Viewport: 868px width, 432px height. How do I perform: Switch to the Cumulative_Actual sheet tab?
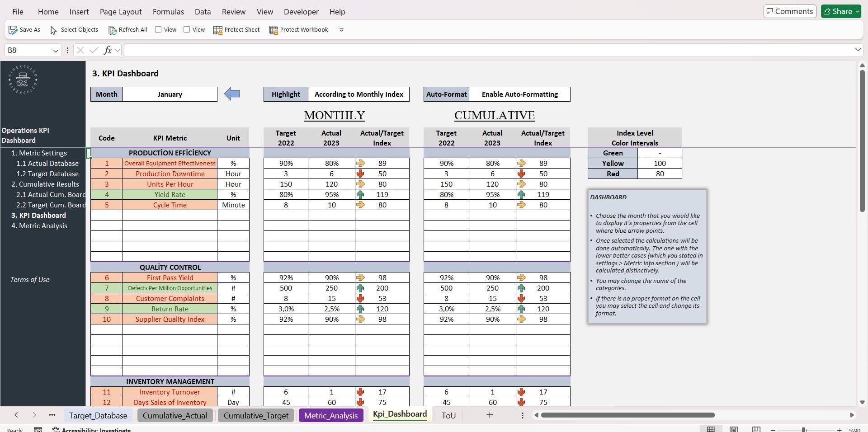pos(175,415)
